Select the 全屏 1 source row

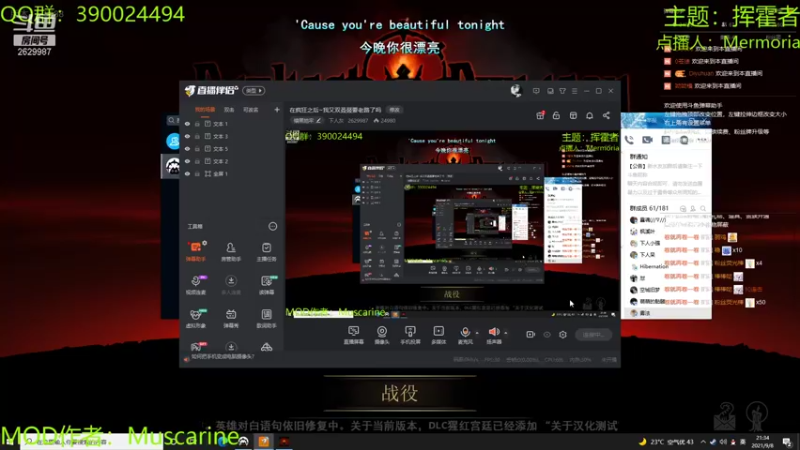[x=232, y=174]
